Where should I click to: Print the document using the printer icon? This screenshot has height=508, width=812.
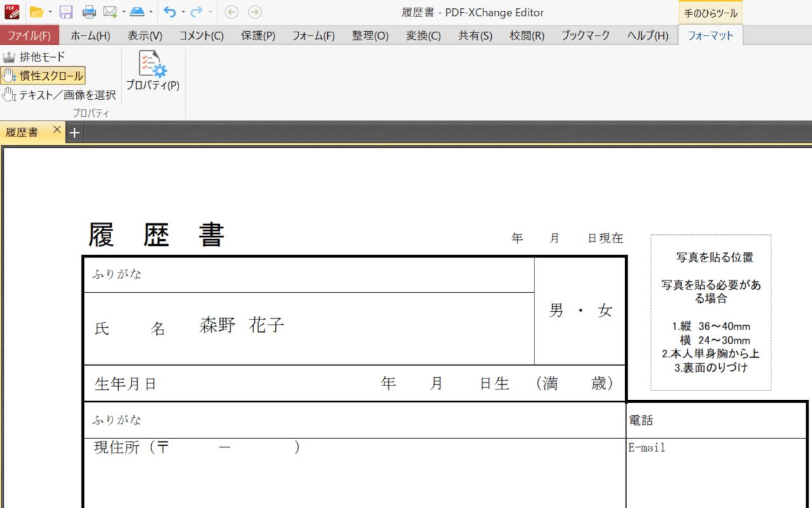tap(89, 12)
